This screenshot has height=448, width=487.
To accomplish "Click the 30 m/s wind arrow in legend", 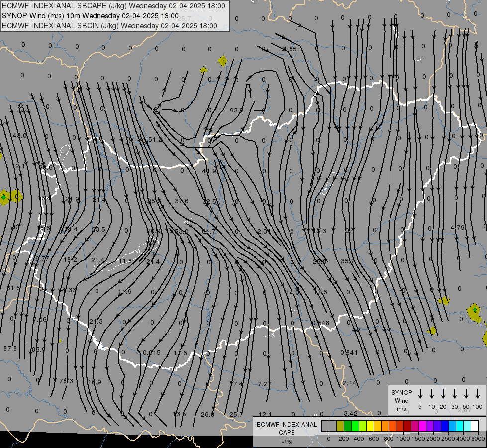I will [454, 394].
